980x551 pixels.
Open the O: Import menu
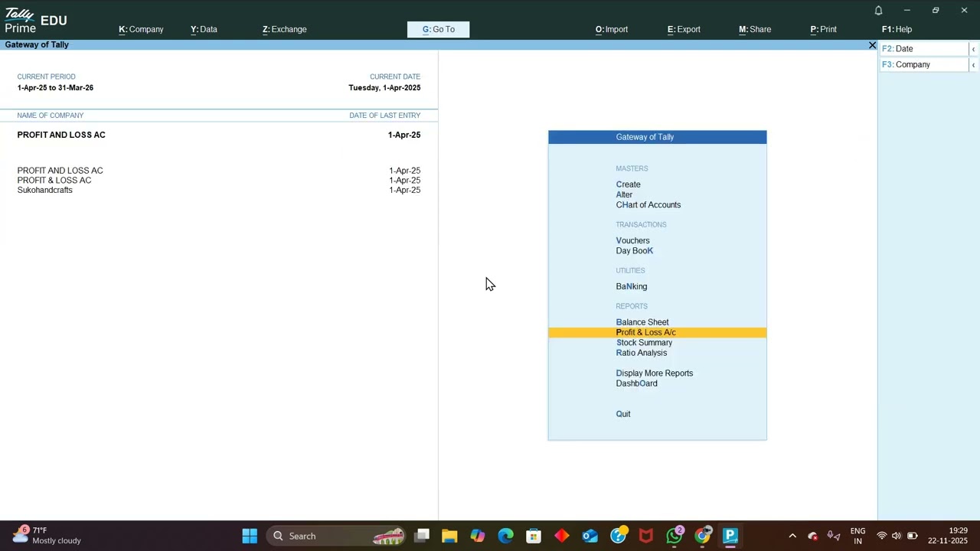pyautogui.click(x=612, y=29)
